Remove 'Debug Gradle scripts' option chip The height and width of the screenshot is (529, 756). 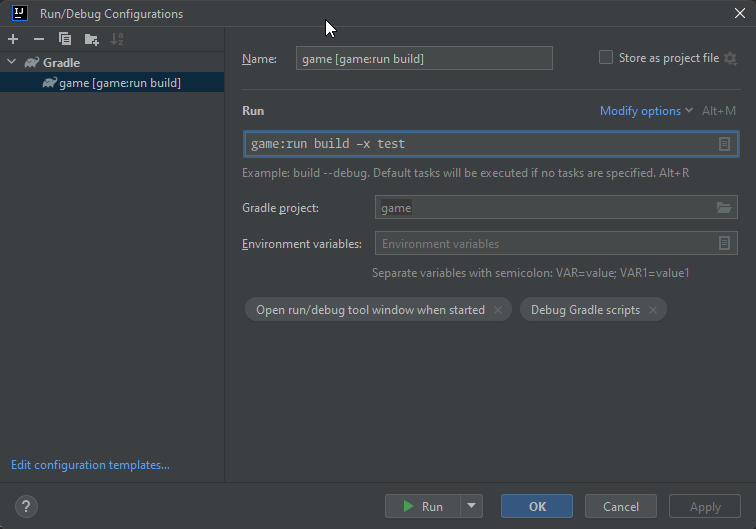[x=653, y=310]
